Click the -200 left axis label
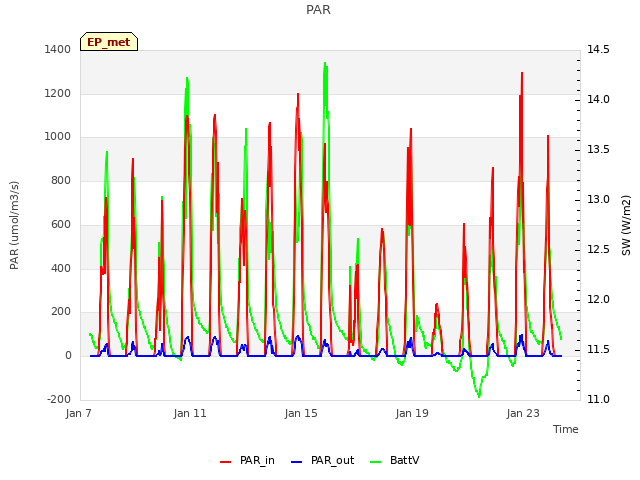640x480 pixels. tap(59, 399)
